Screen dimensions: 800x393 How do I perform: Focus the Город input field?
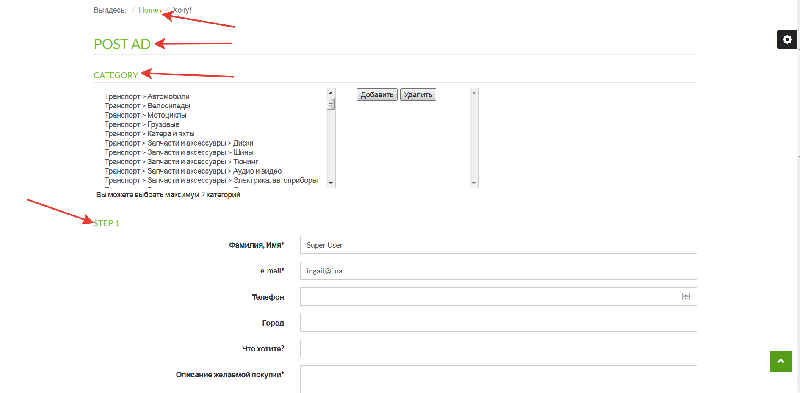click(498, 323)
